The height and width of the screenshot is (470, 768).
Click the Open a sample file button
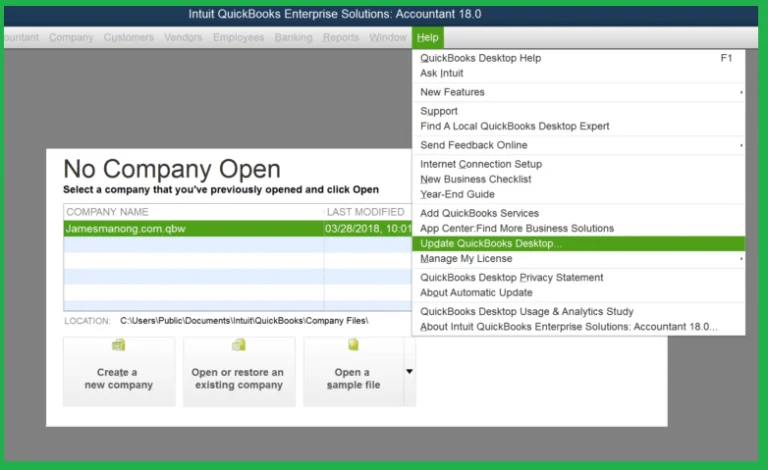tap(354, 372)
